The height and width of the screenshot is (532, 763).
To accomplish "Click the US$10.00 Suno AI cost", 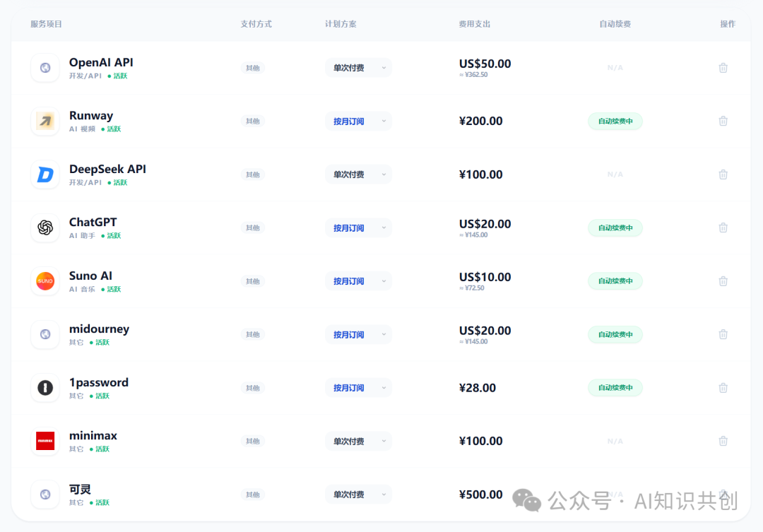I will (485, 277).
